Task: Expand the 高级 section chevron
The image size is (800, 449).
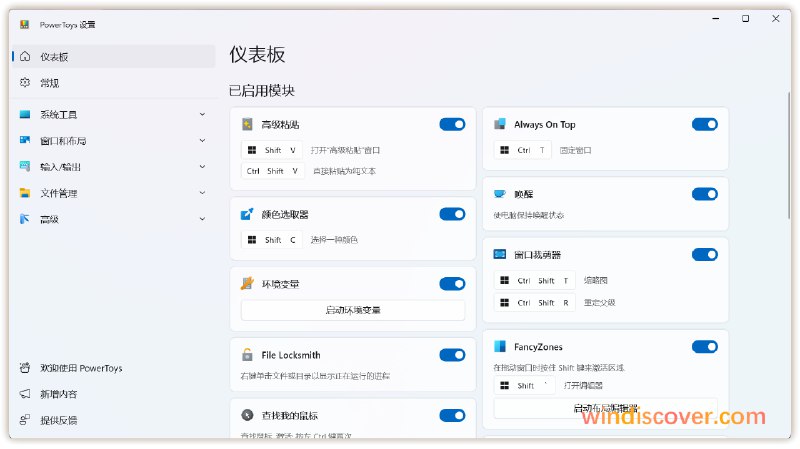Action: point(203,219)
